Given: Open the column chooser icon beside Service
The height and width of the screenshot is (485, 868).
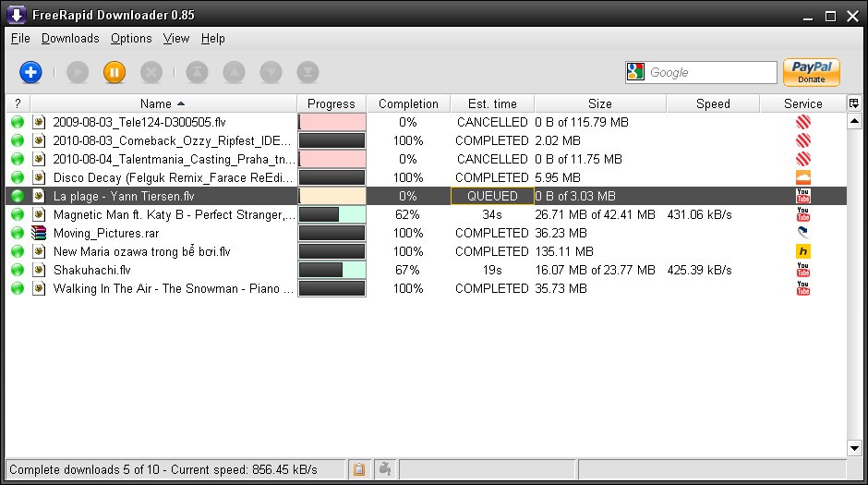Looking at the screenshot, I should coord(854,103).
